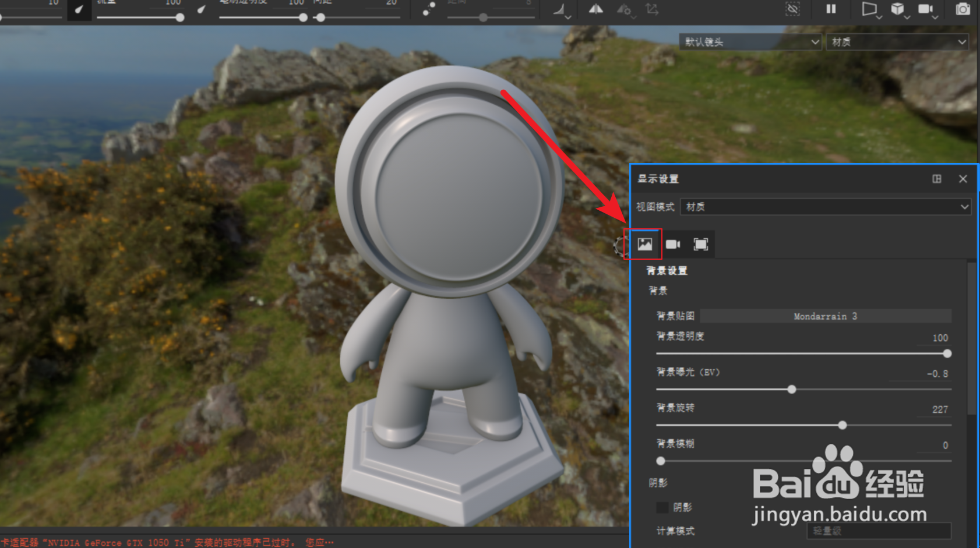Click the background rotation value 227

(x=940, y=409)
